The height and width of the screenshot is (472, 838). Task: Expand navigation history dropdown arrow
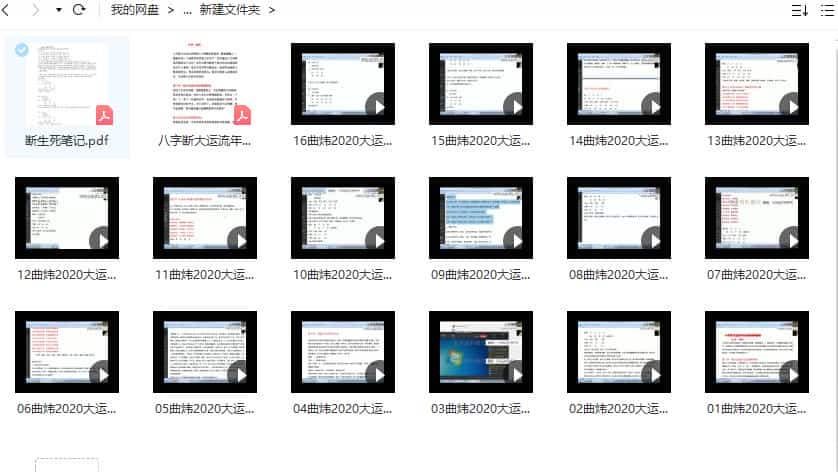point(58,10)
